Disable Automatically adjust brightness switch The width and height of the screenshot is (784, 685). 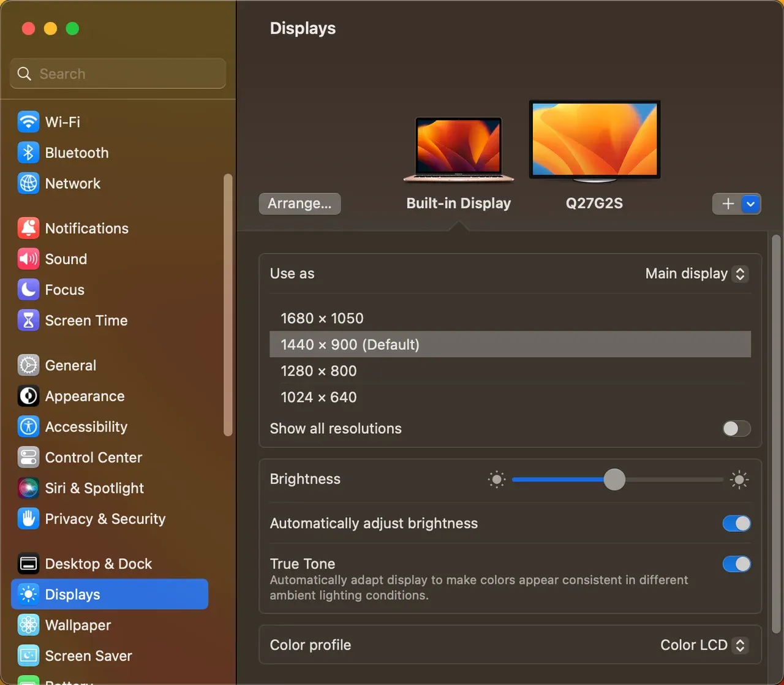[736, 523]
